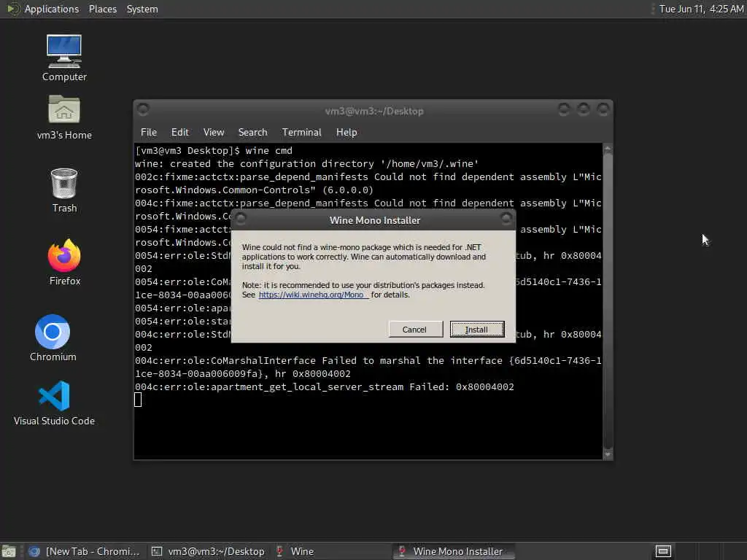Viewport: 747px width, 560px height.
Task: Open the Computer desktop icon
Action: (x=64, y=58)
